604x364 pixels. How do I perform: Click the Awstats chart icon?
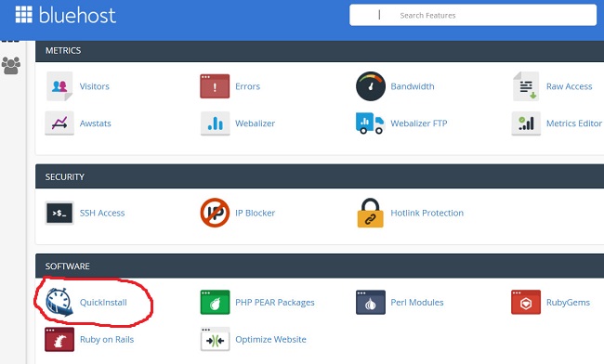pyautogui.click(x=59, y=123)
